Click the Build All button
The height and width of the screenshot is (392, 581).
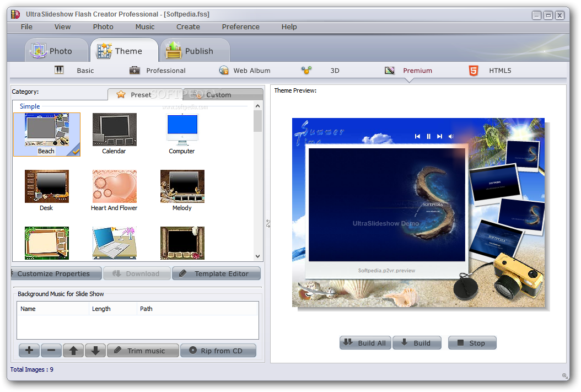[365, 343]
